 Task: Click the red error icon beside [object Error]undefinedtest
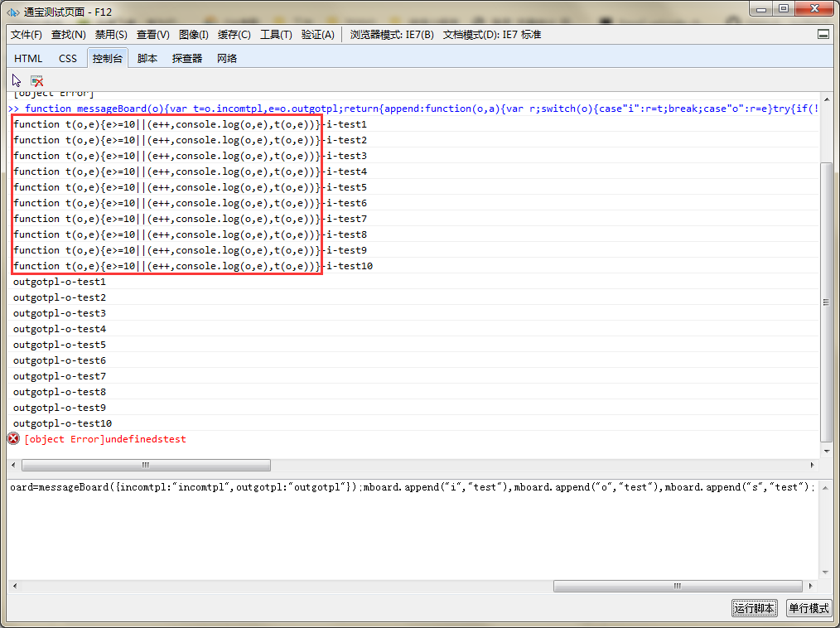[12, 438]
